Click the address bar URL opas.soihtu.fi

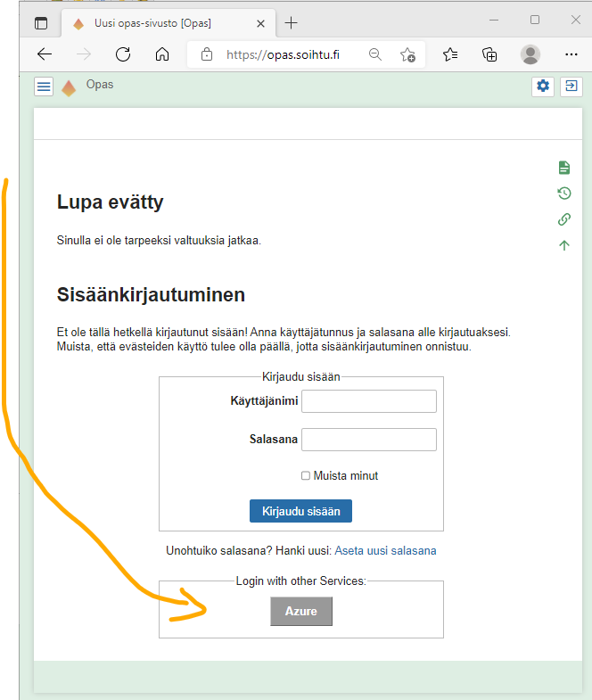pyautogui.click(x=283, y=54)
